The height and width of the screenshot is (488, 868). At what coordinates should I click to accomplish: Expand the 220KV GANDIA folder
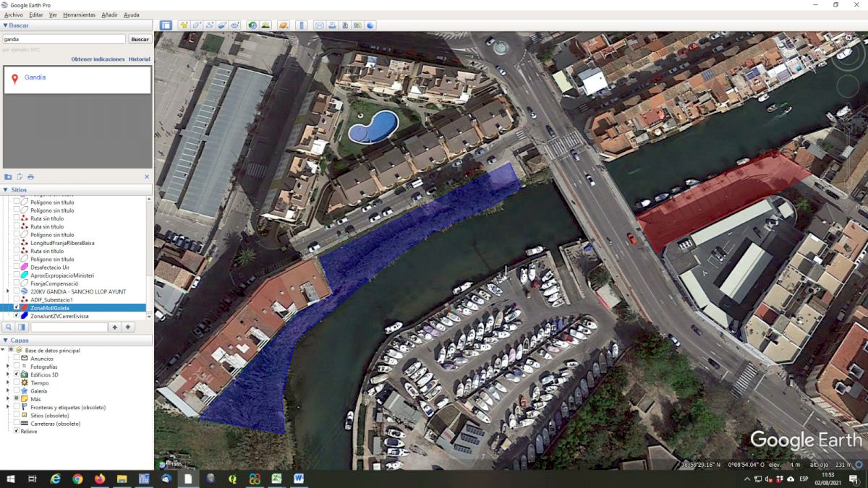(8, 291)
